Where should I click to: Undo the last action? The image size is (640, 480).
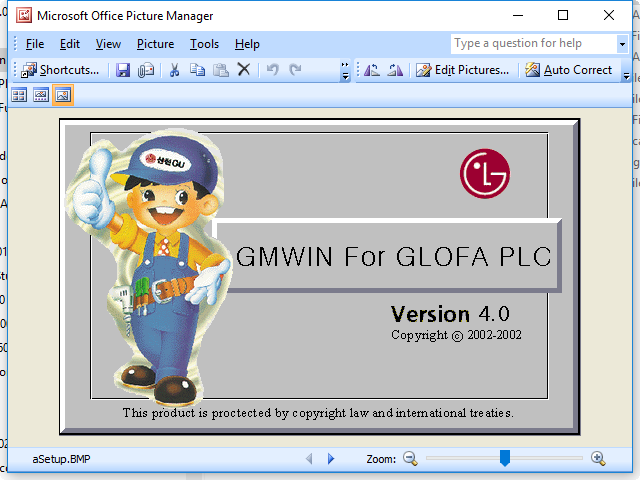[273, 70]
